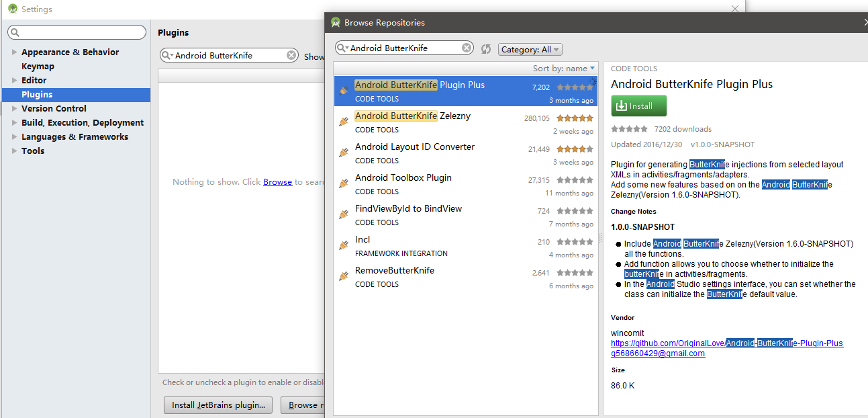Viewport: 868px width, 418px height.
Task: Click Browse repositories button in Settings
Action: (x=303, y=405)
